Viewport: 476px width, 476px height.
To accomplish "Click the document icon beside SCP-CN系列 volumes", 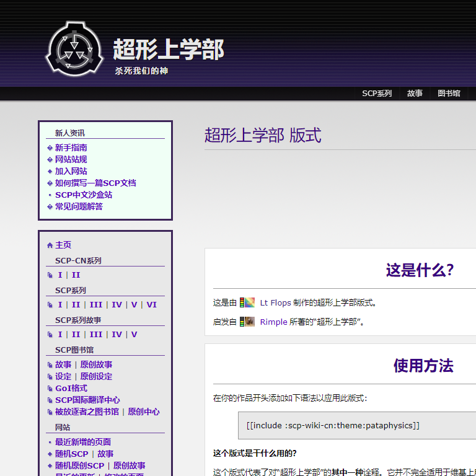I will [x=50, y=275].
